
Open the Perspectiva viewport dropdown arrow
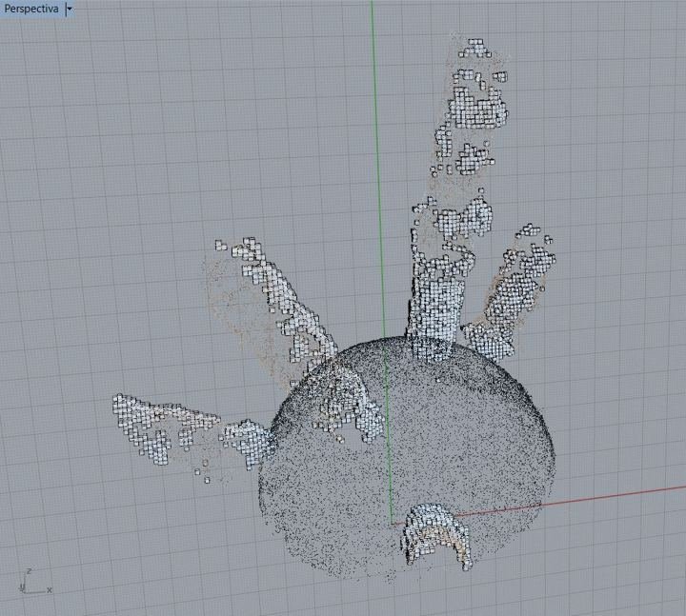tap(70, 9)
